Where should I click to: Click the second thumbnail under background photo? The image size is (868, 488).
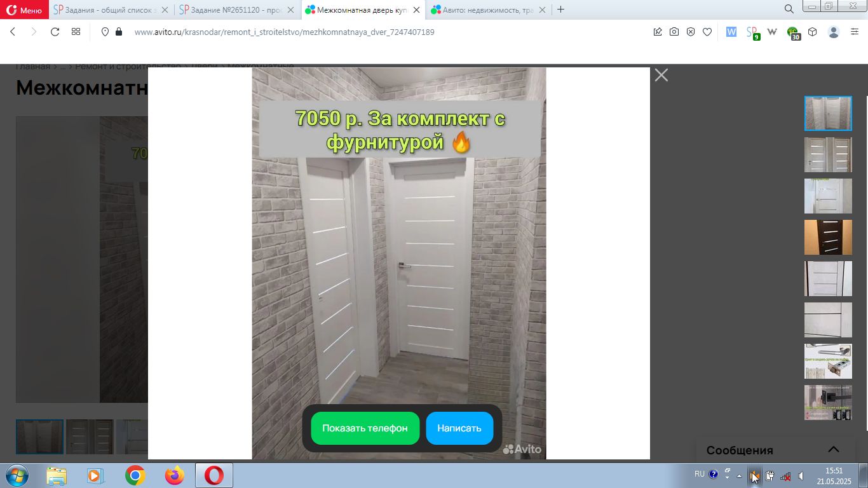[x=90, y=437]
